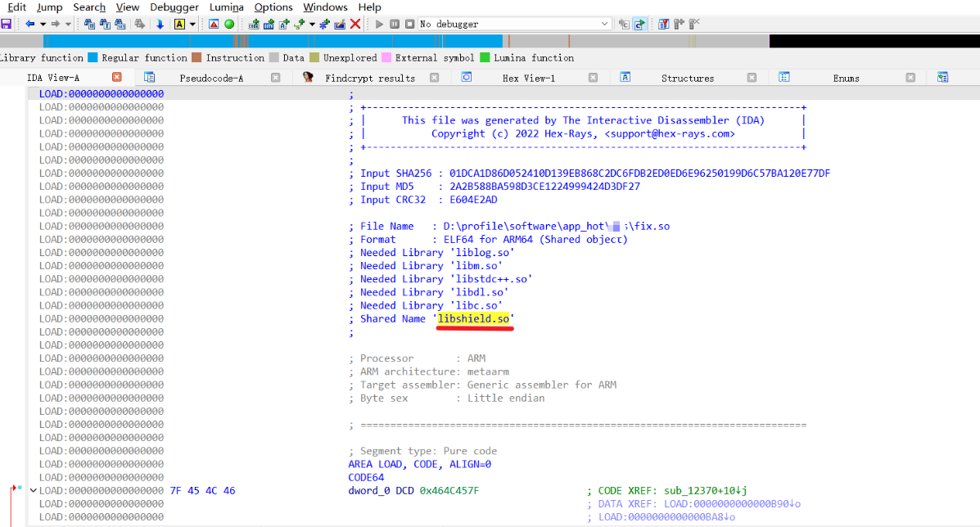Switch to the Findcrypt results tab
The height and width of the screenshot is (527, 980).
point(369,78)
